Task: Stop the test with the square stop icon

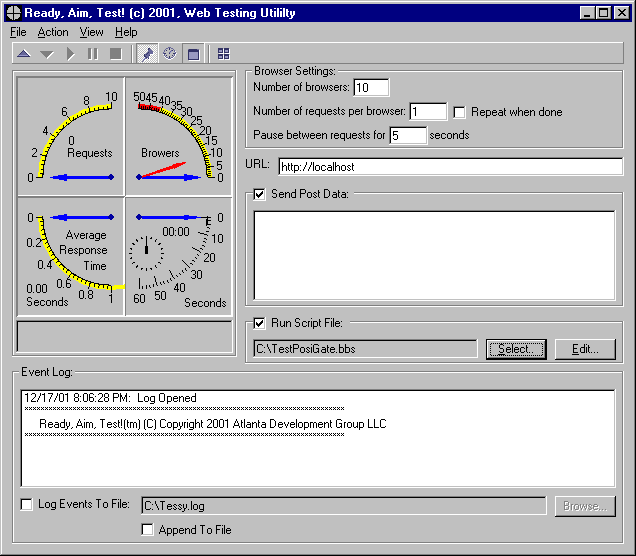Action: pos(116,54)
